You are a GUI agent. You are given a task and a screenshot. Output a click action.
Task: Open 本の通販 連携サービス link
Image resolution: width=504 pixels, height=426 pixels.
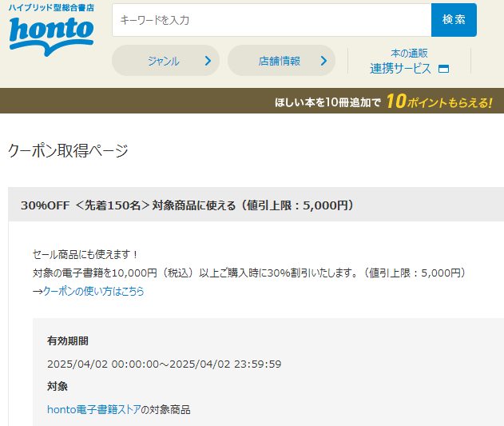click(x=409, y=61)
